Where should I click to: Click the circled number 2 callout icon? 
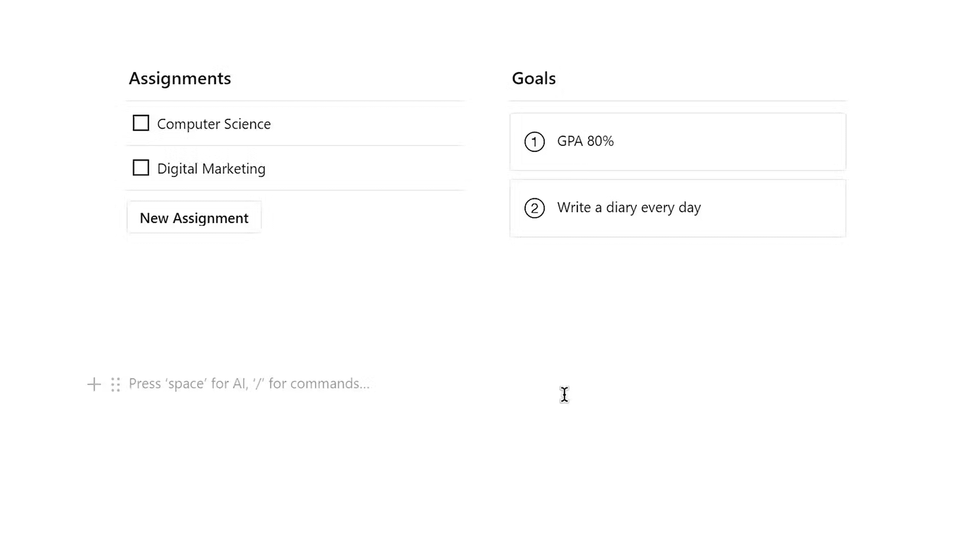[534, 208]
